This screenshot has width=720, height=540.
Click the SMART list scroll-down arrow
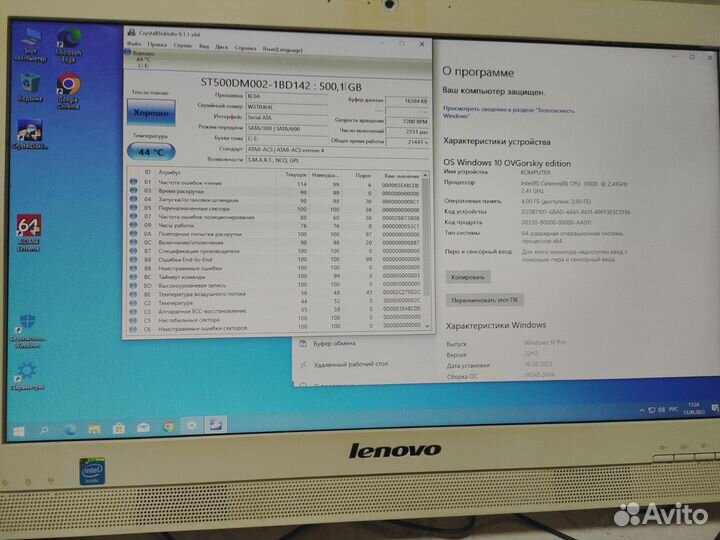pyautogui.click(x=428, y=326)
